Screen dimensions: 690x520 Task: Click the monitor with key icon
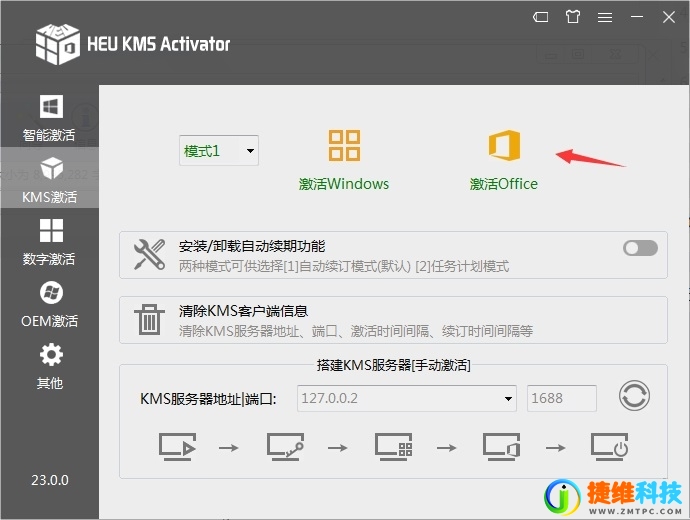(x=285, y=447)
